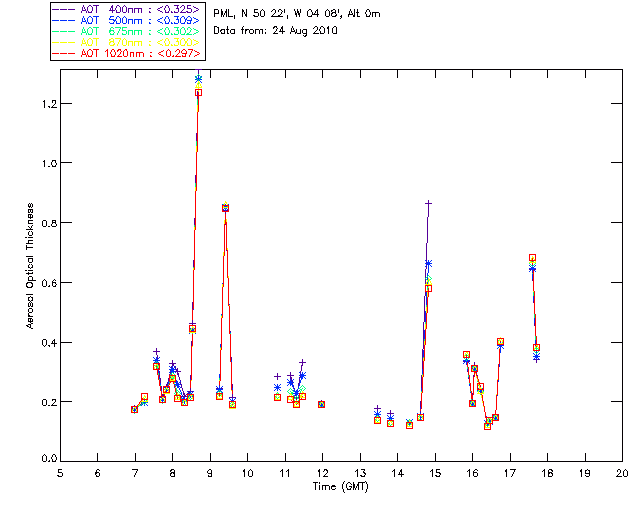
Task: Click the blue dashed line sample in legend
Action: (x=64, y=20)
